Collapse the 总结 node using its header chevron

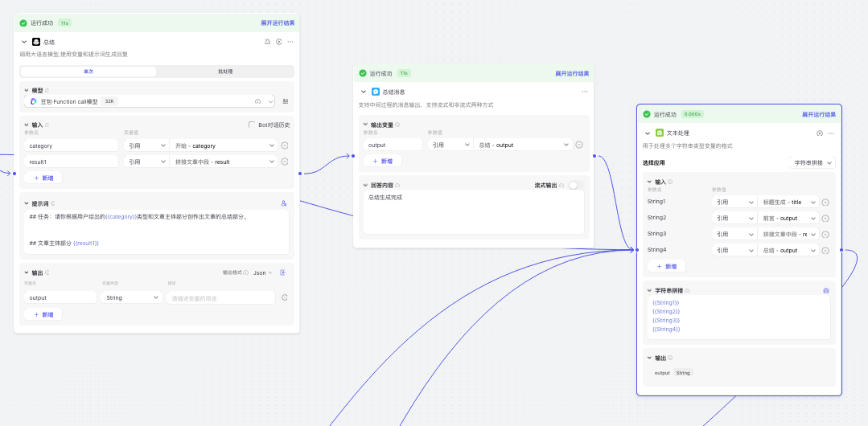(x=24, y=42)
